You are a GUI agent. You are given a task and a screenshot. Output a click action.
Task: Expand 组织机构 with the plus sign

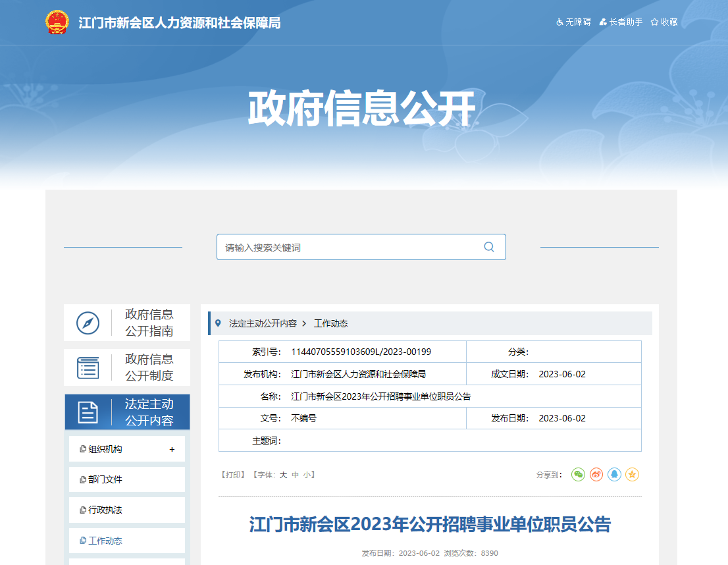click(172, 449)
